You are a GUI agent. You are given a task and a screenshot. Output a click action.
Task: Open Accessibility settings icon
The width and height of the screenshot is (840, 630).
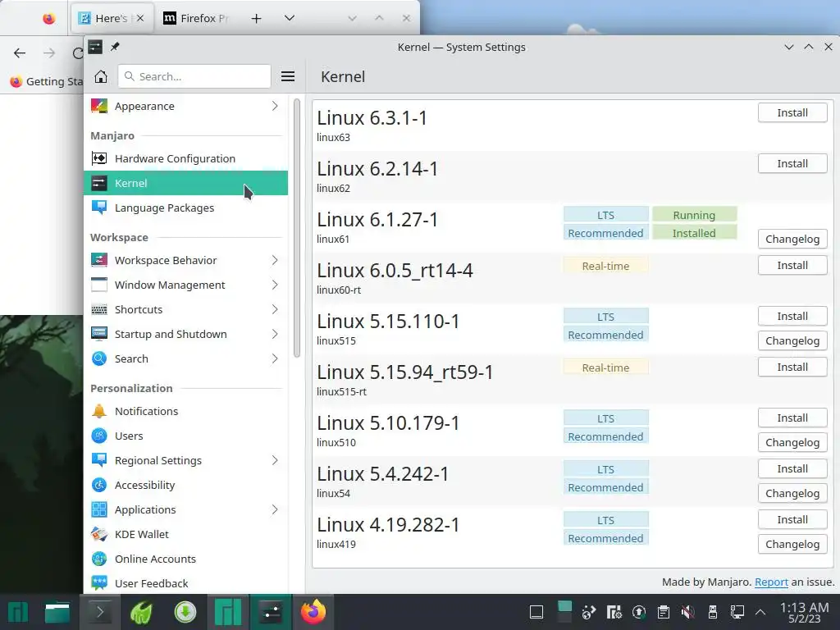99,485
